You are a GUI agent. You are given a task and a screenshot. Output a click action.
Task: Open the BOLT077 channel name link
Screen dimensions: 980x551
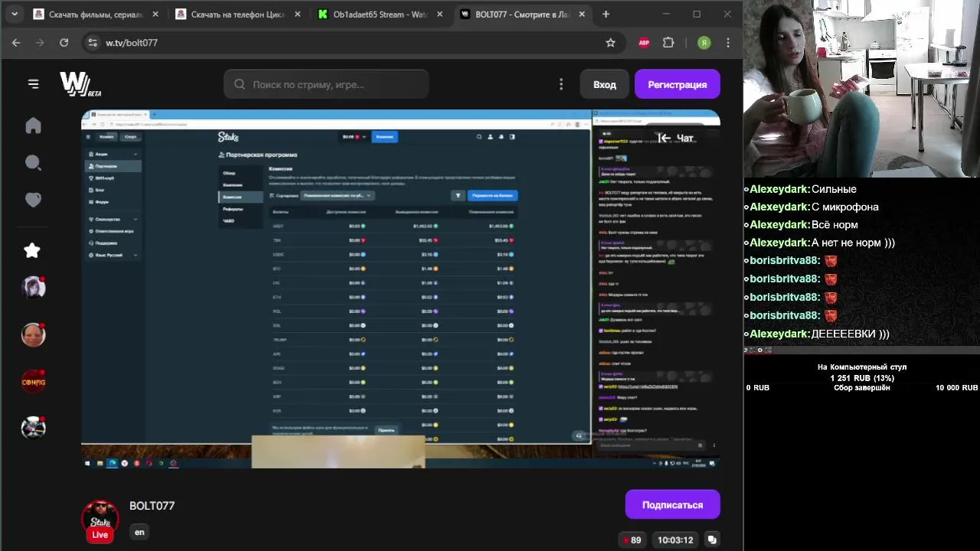pos(152,506)
